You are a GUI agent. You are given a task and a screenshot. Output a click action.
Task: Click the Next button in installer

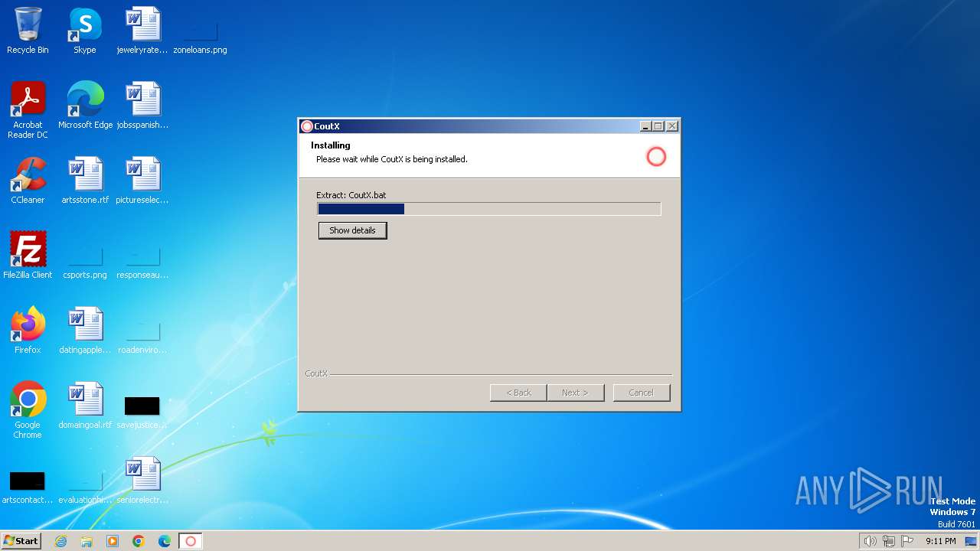[x=576, y=393]
